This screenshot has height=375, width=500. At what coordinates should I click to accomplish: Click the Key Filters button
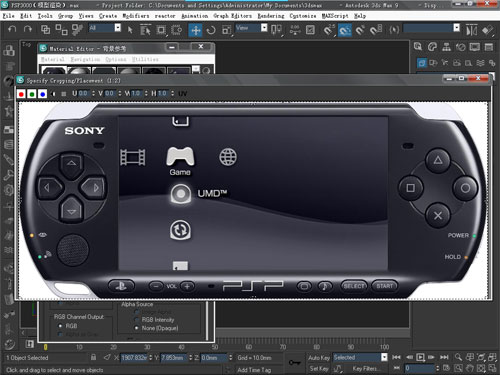[364, 368]
